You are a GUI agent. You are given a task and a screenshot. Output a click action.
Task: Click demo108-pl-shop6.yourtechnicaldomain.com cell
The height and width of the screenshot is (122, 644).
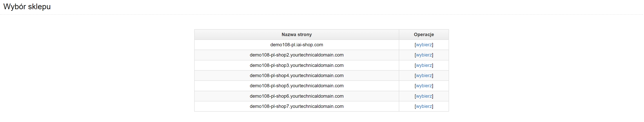pyautogui.click(x=297, y=96)
